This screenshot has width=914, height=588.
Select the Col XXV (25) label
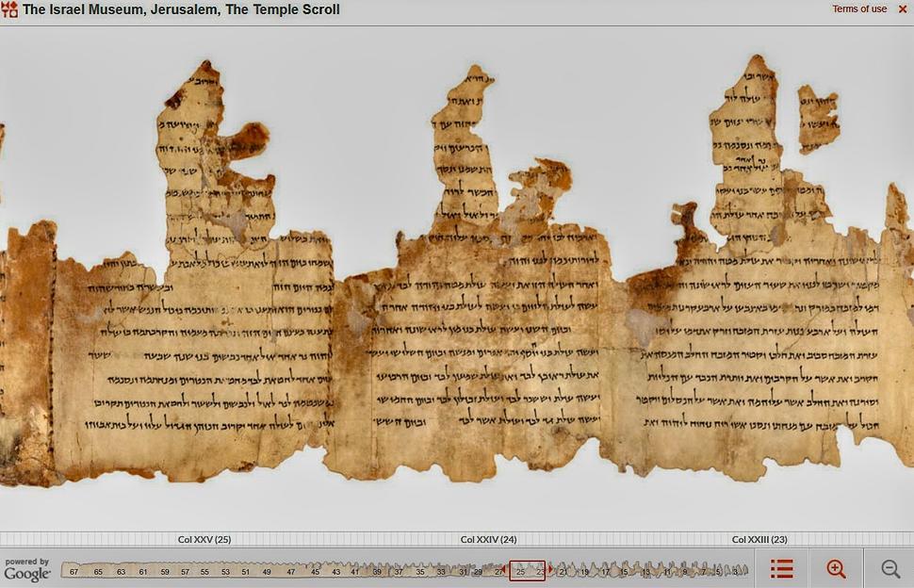coord(204,540)
